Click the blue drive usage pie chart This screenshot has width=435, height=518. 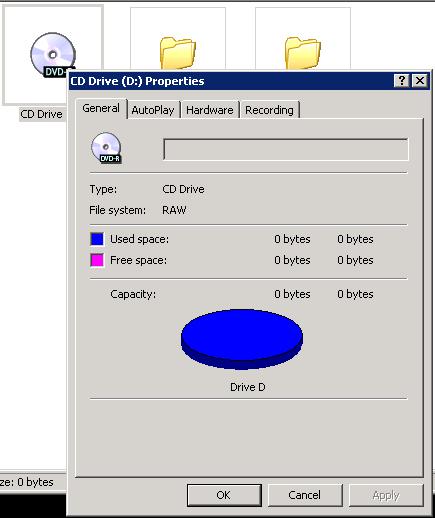pyautogui.click(x=242, y=339)
